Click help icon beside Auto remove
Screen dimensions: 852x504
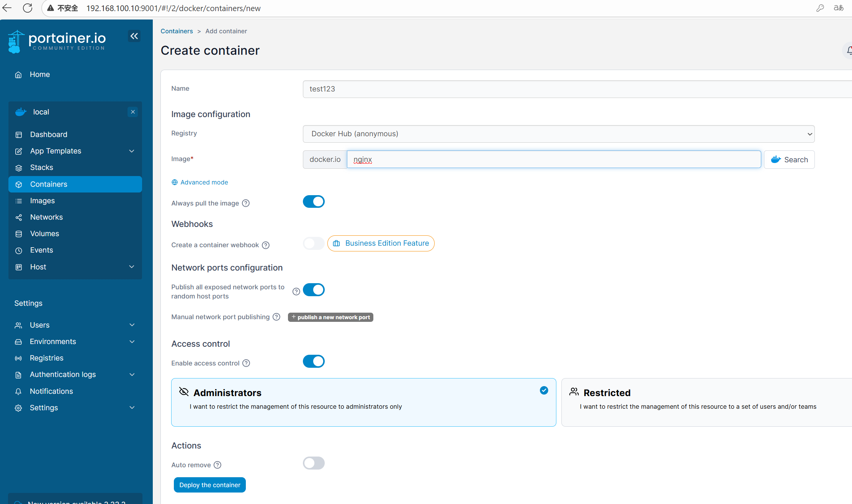coord(217,465)
